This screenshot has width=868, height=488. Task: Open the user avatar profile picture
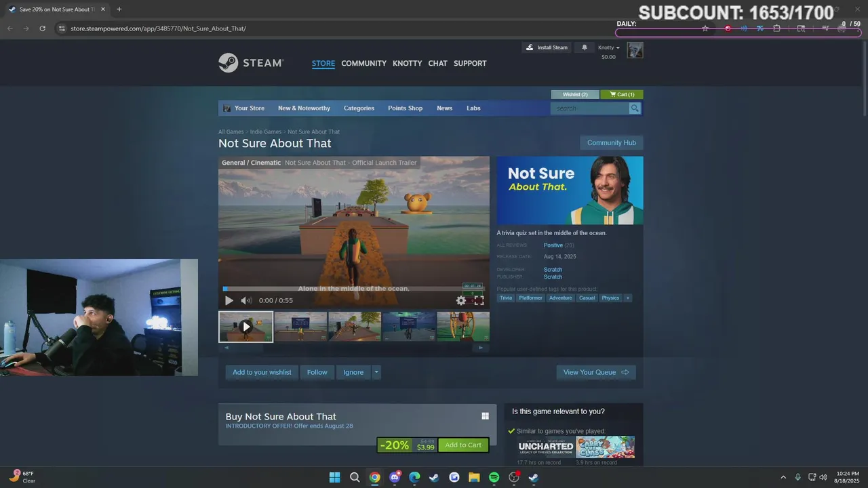point(635,50)
